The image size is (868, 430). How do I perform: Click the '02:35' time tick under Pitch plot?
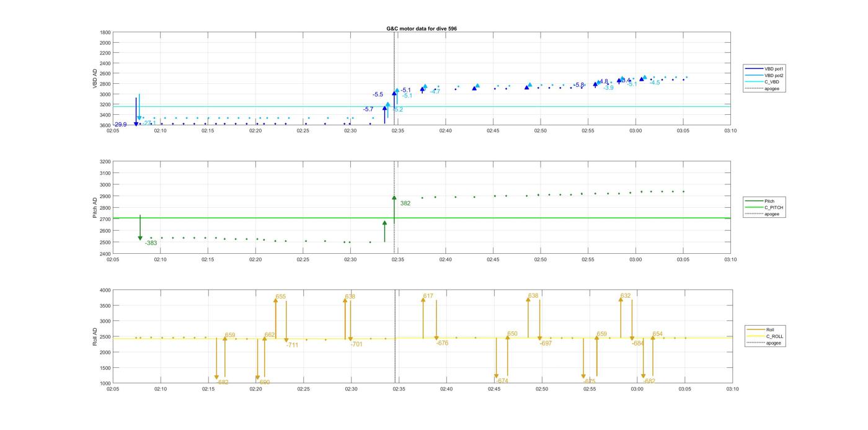point(398,259)
